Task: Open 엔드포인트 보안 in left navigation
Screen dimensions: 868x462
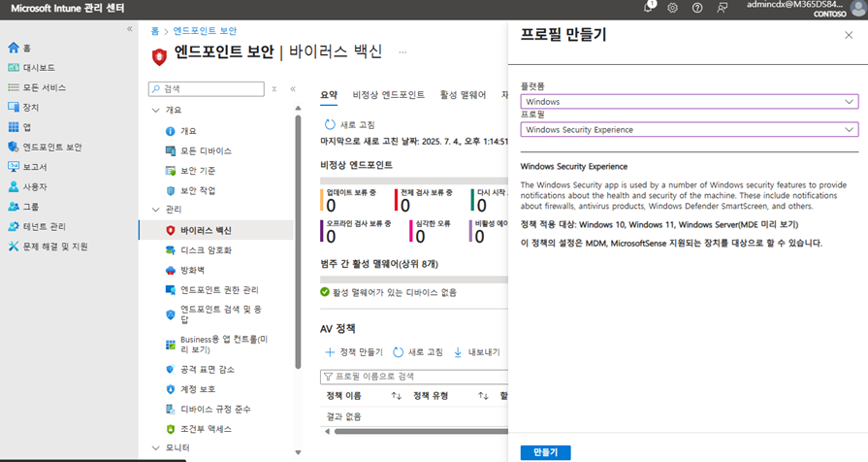Action: click(45, 147)
